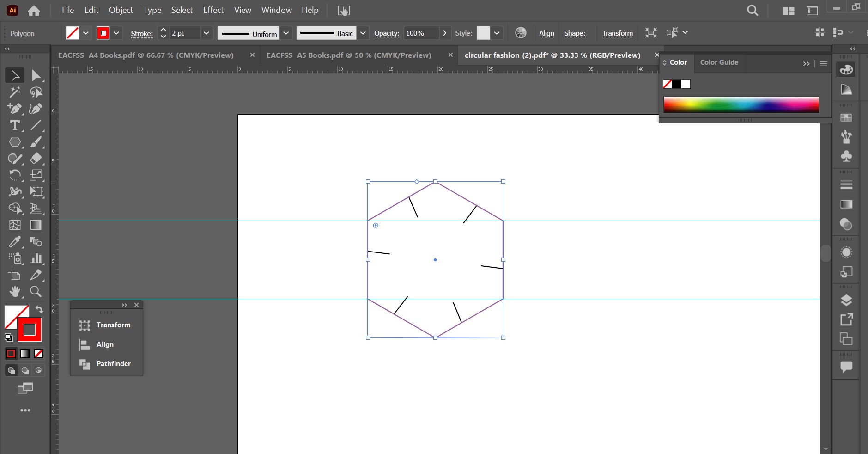Pick a color from spectrum bar
Screen dimensions: 868x454
click(741, 104)
